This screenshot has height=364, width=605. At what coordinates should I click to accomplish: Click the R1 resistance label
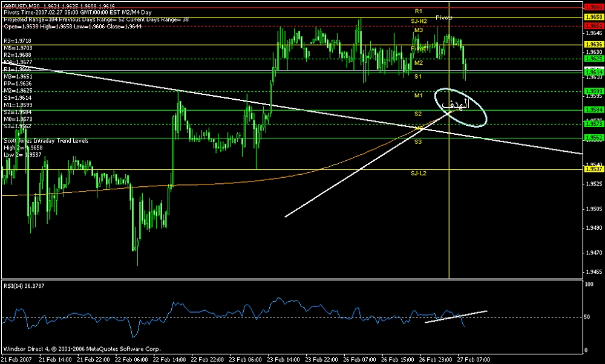[x=418, y=11]
